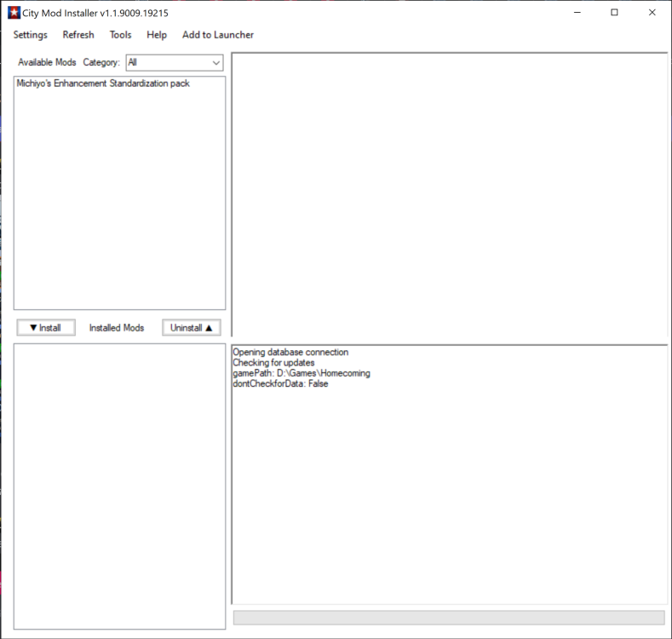Click the empty mod description panel
Viewport: 672px width, 639px height.
point(449,194)
